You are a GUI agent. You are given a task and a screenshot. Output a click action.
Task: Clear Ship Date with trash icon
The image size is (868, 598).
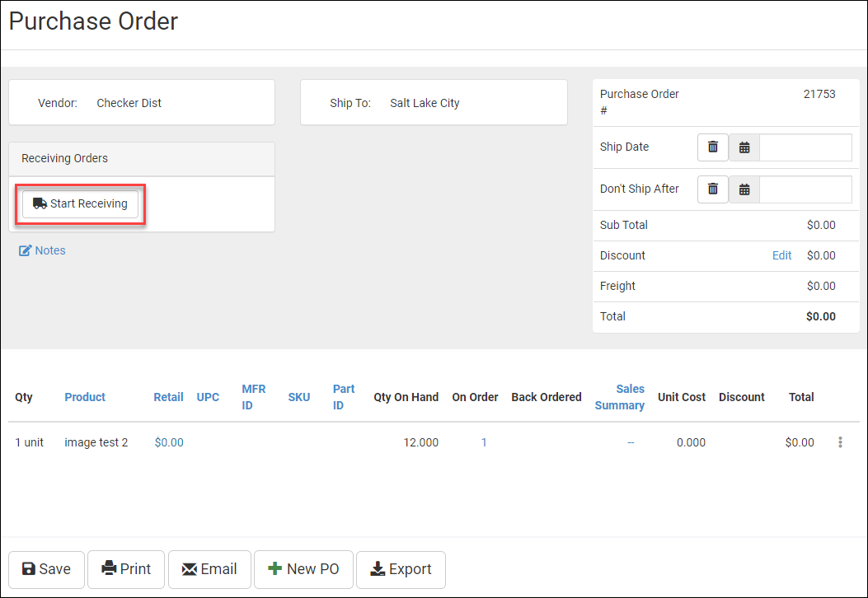pos(713,147)
